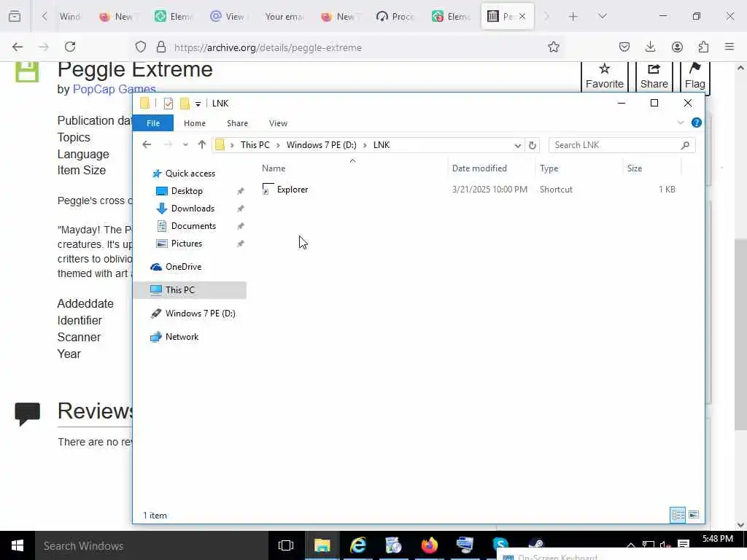Show hidden system tray icons
The image size is (747, 560).
(x=631, y=545)
